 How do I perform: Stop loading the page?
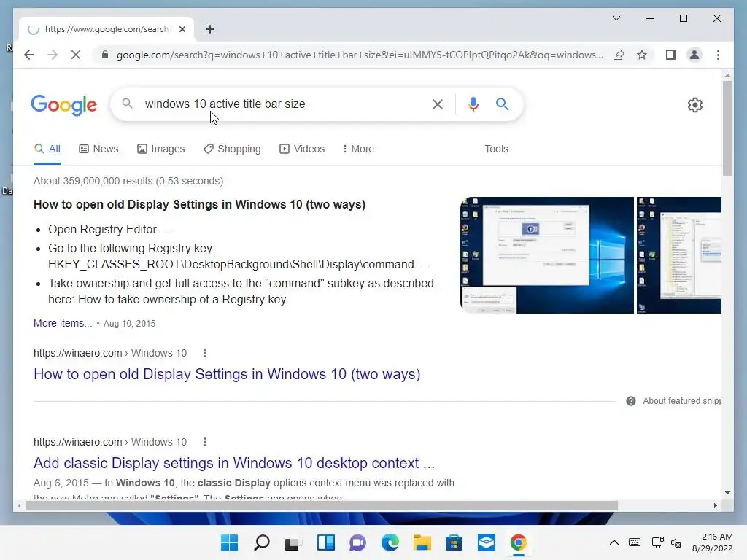point(76,55)
